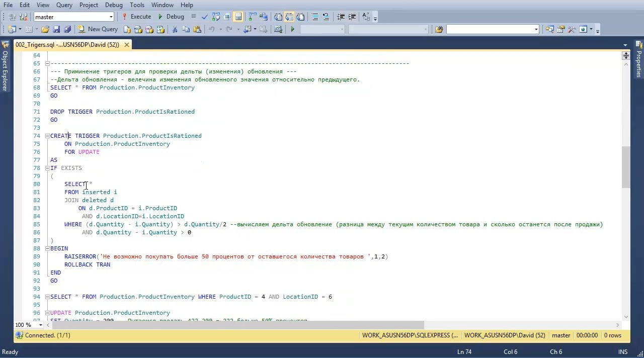
Task: Click Specify Values for Template Parameters icon
Action: pyautogui.click(x=366, y=17)
